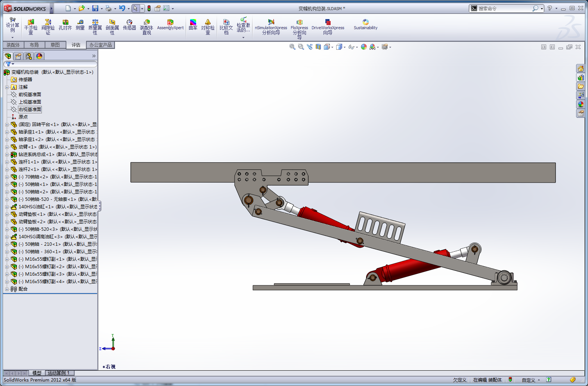Show the FeatureManager design tree tab
588x386 pixels.
(8, 56)
